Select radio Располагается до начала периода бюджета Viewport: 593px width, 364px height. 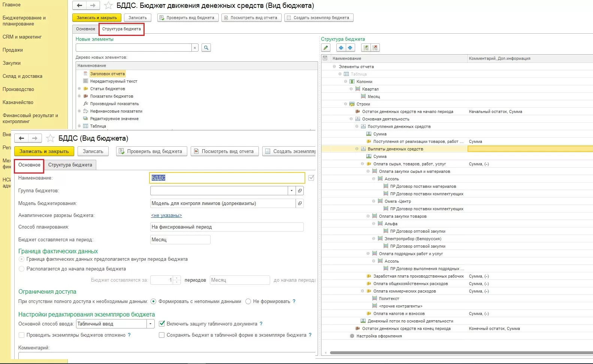pos(21,269)
